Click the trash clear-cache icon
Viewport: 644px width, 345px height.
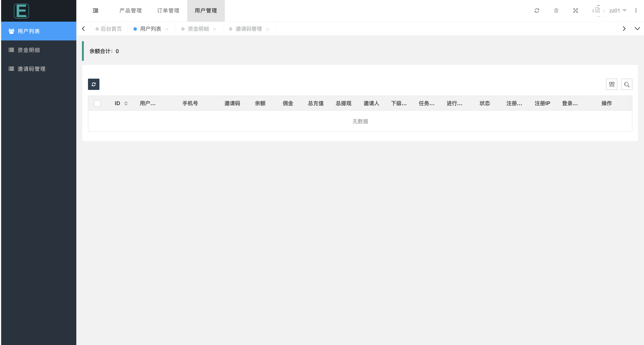tap(556, 11)
